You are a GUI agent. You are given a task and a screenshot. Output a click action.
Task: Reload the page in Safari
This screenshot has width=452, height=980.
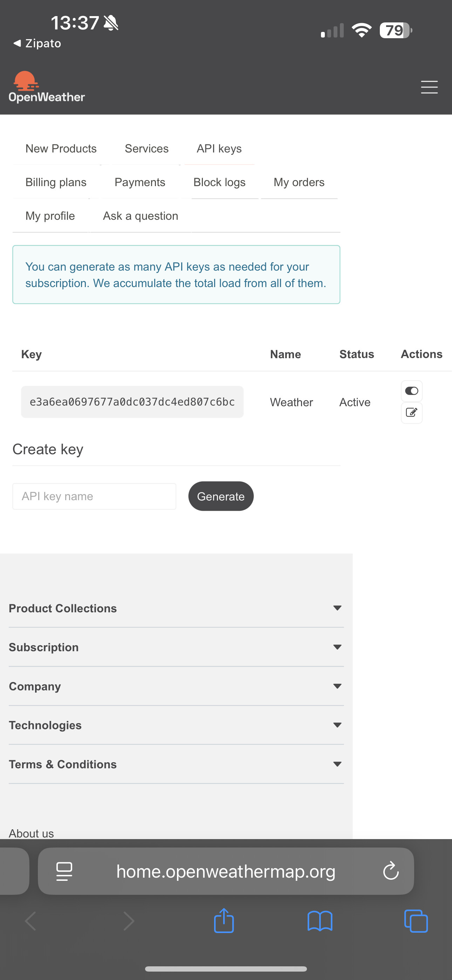[390, 871]
